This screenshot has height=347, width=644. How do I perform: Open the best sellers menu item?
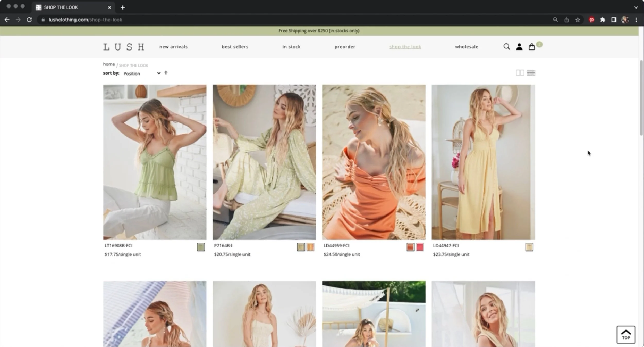235,47
